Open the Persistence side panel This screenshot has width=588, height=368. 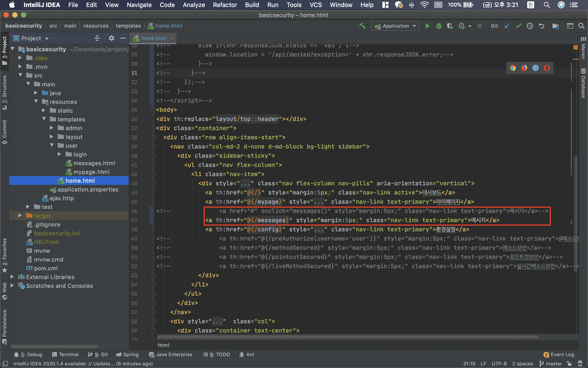(x=4, y=327)
